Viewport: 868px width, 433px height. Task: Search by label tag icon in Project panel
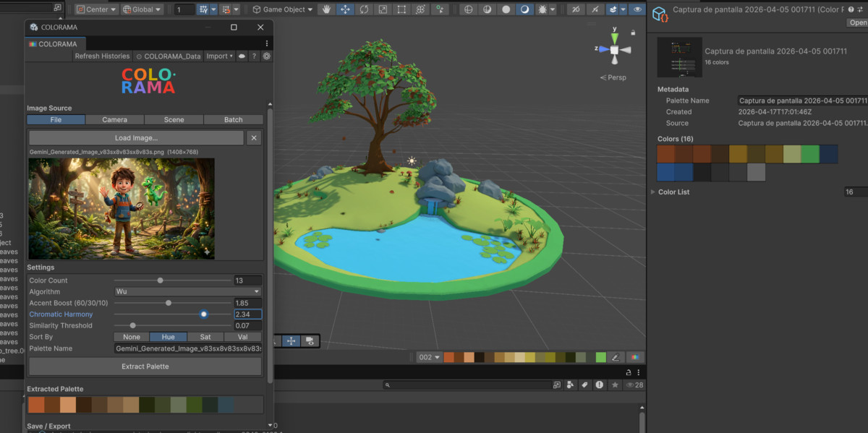point(584,385)
